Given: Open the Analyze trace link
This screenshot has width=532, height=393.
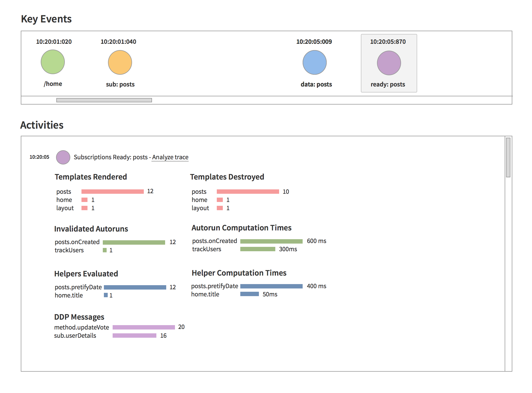Looking at the screenshot, I should (x=170, y=157).
